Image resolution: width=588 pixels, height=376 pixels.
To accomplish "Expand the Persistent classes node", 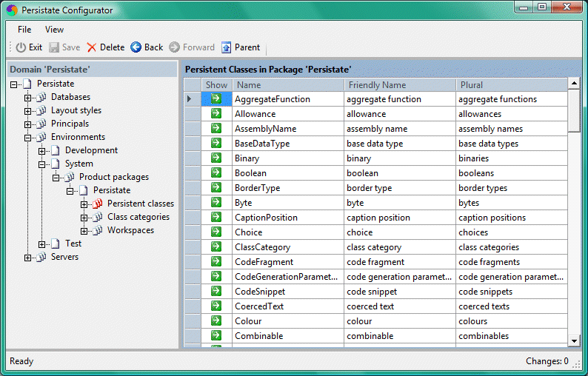I will click(84, 204).
